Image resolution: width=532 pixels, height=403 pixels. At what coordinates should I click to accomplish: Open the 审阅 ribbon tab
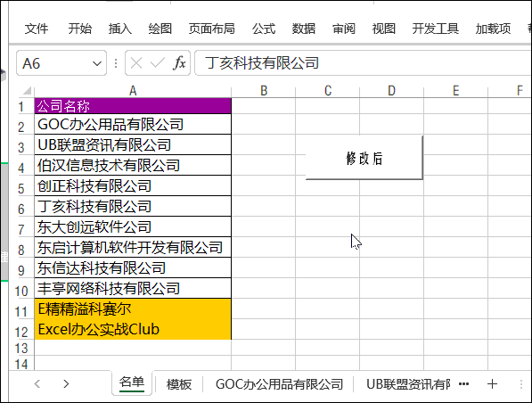pos(344,29)
